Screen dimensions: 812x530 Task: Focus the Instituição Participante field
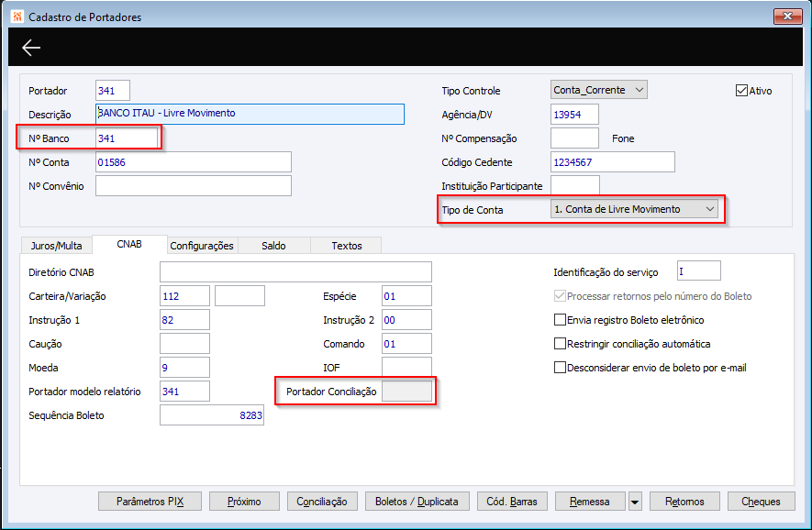click(x=574, y=185)
